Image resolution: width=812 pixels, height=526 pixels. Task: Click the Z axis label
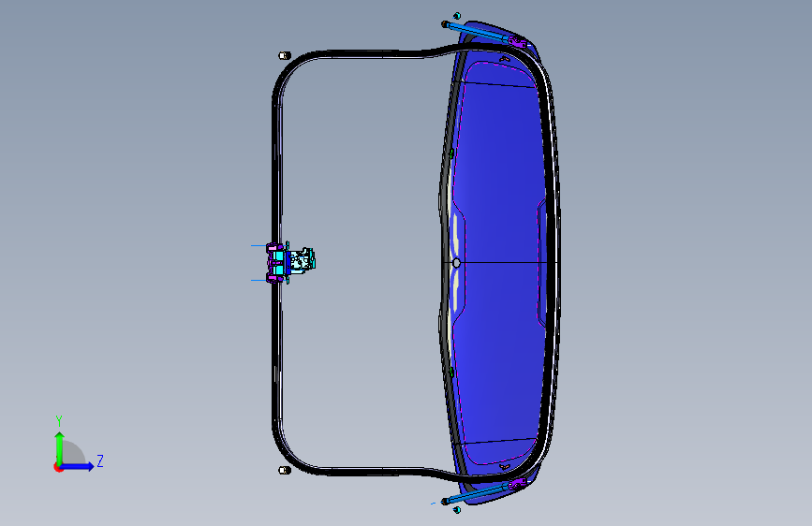[100, 460]
